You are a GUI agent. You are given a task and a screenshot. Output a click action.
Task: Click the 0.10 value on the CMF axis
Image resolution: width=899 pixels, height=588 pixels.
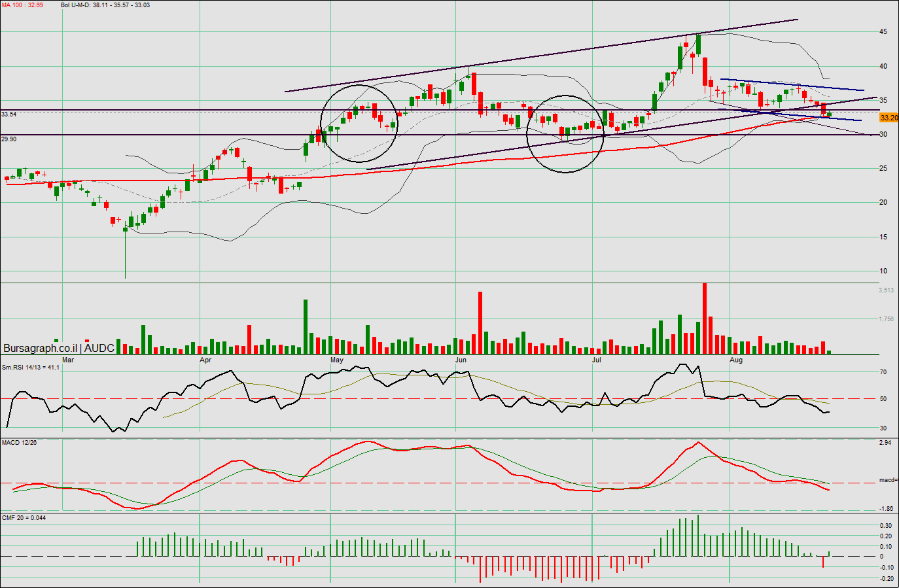coord(886,547)
